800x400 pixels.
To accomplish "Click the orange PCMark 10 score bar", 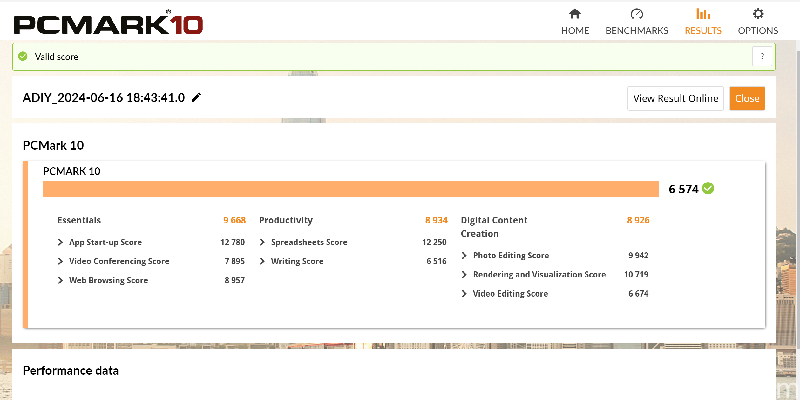I will click(351, 189).
